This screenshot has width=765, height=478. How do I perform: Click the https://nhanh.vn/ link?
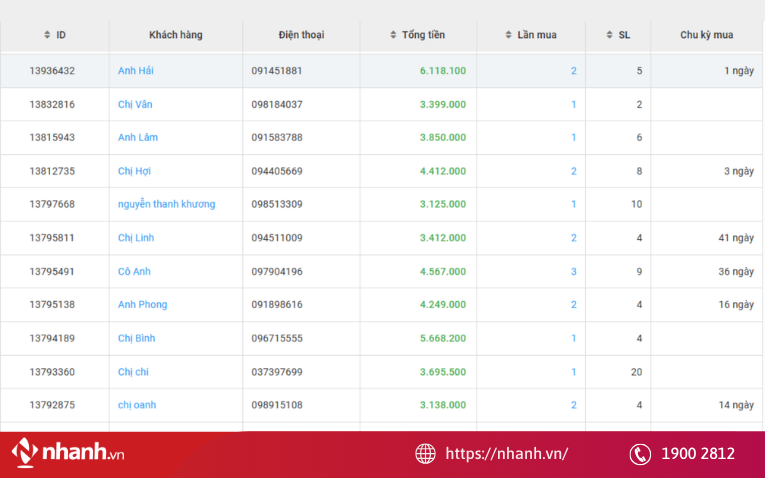tap(506, 454)
